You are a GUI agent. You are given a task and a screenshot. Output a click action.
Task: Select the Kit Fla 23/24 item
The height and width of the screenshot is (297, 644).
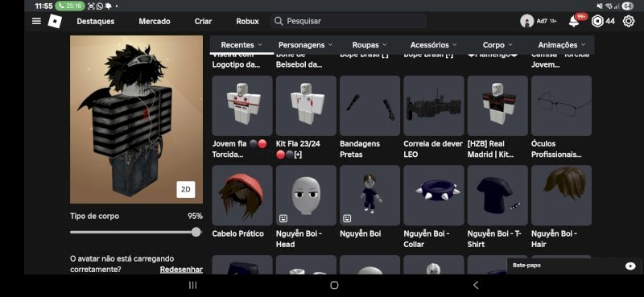pyautogui.click(x=306, y=105)
